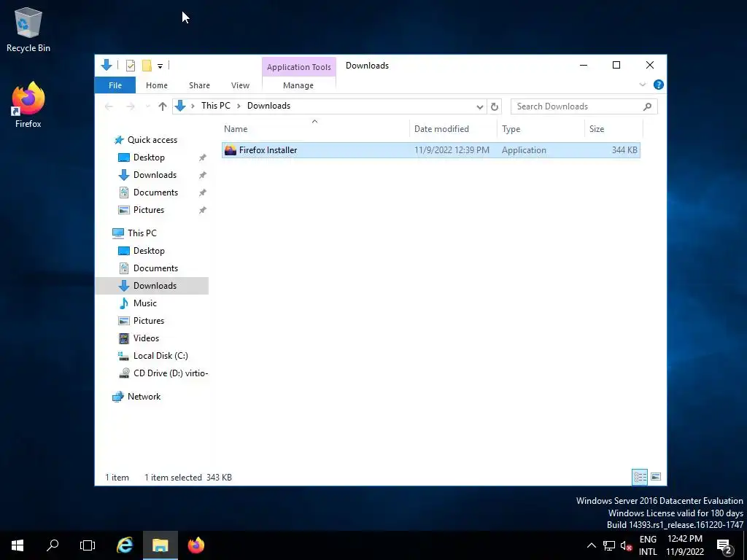Open Action Center notifications icon
Screen dimensions: 747x560
pyautogui.click(x=724, y=545)
